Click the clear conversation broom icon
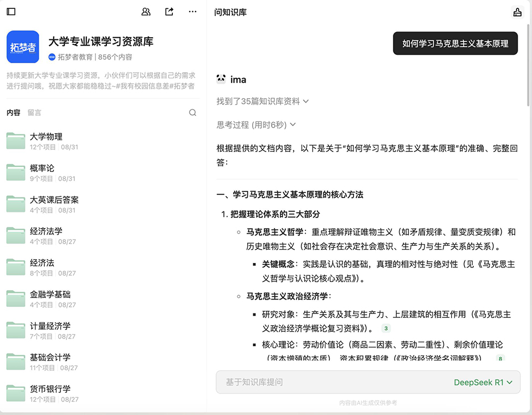This screenshot has width=532, height=415. [x=517, y=12]
